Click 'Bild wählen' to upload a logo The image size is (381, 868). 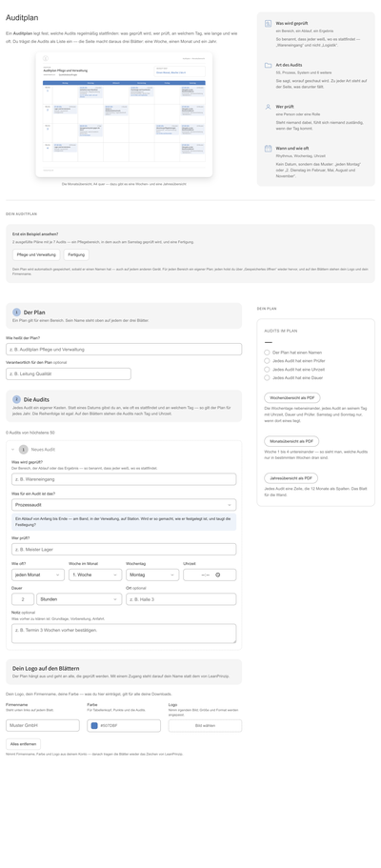(205, 726)
